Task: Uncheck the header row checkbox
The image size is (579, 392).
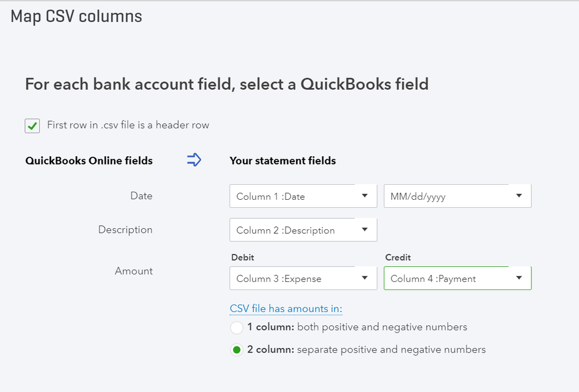Action: [x=32, y=126]
